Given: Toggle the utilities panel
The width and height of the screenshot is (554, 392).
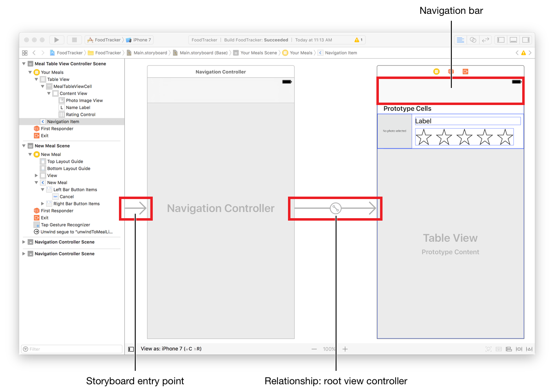Looking at the screenshot, I should 526,40.
